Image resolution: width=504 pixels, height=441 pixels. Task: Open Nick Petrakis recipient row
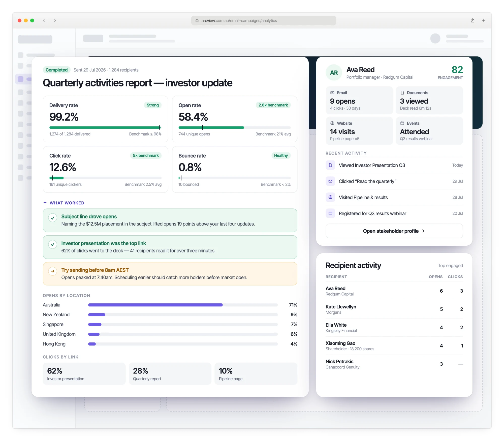tap(394, 364)
